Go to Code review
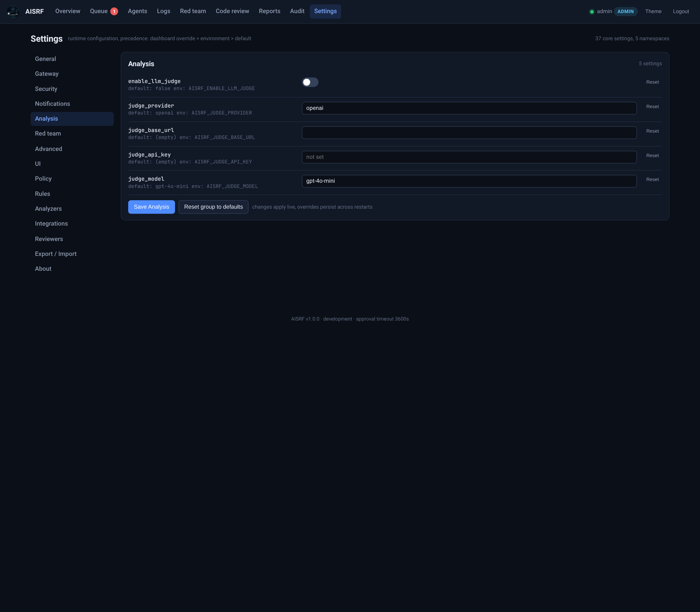 click(x=232, y=11)
